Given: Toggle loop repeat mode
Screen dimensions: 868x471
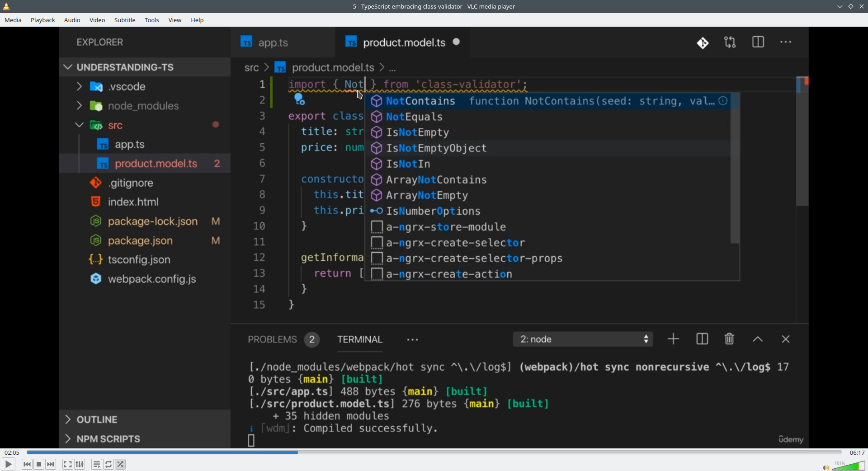Looking at the screenshot, I should pos(109,464).
